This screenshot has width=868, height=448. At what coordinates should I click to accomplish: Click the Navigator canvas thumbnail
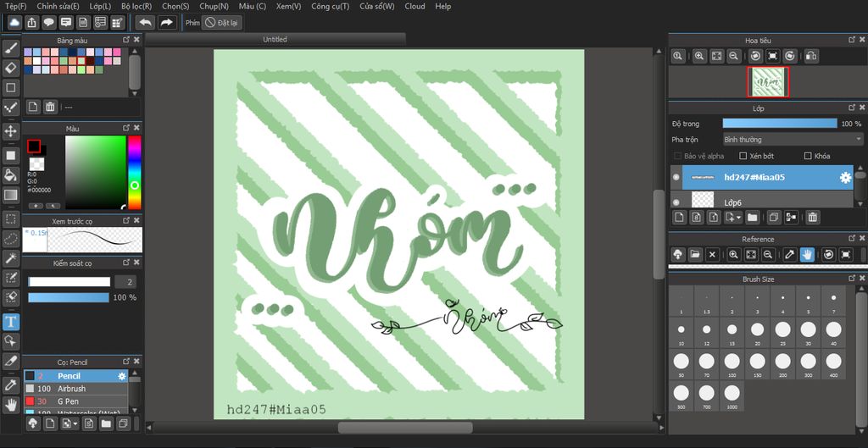768,81
